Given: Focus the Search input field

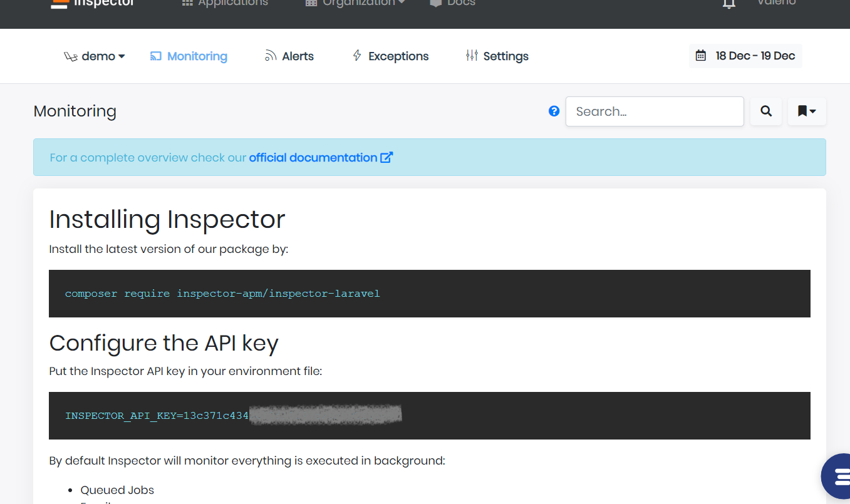Looking at the screenshot, I should coord(655,111).
